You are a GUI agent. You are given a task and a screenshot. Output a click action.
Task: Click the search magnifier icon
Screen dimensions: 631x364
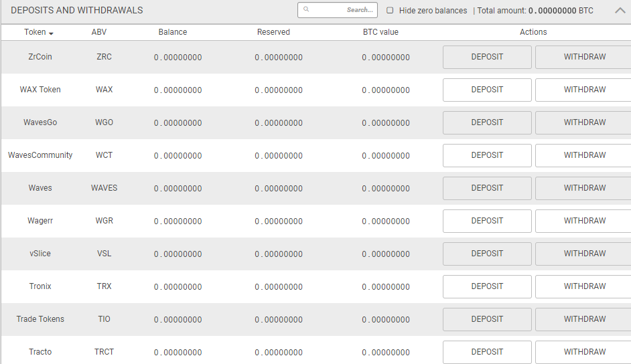pyautogui.click(x=306, y=10)
